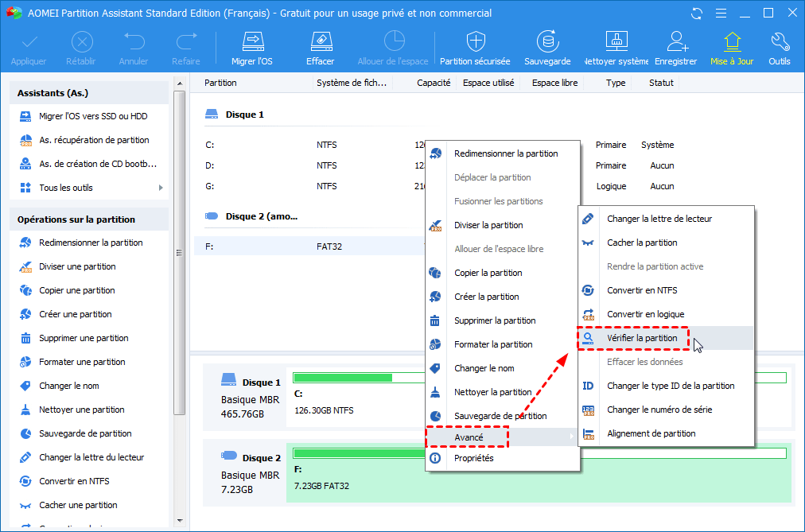Select Formater la partition in context menu

(503, 345)
